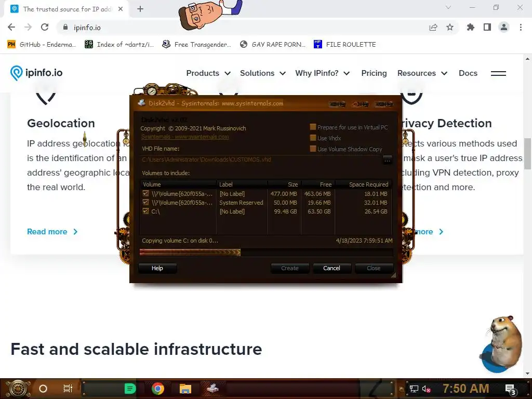Sort volumes by Label column
The image size is (532, 399).
tap(242, 184)
